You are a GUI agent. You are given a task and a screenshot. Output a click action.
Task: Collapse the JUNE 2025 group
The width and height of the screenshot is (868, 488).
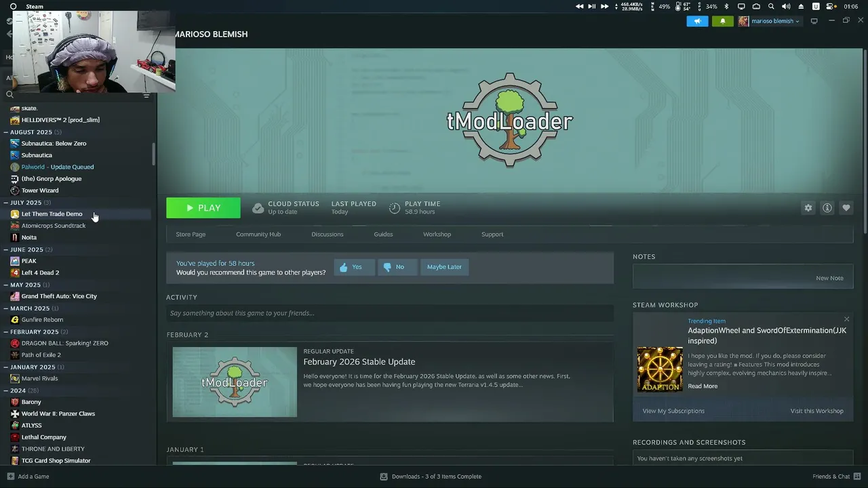(6, 249)
